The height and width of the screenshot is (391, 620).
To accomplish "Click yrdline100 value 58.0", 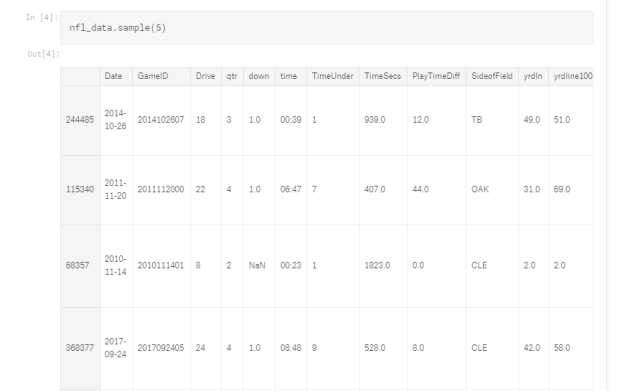I will pos(562,348).
